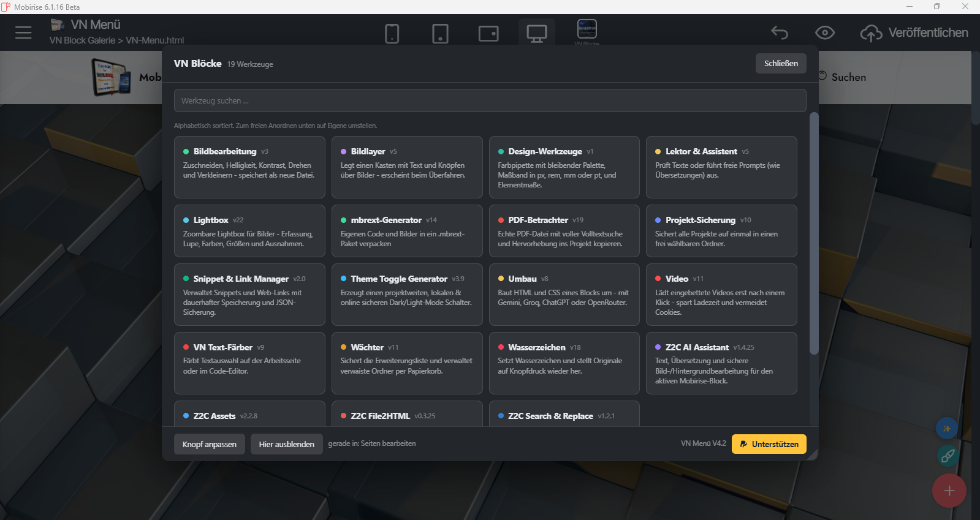The width and height of the screenshot is (980, 520).
Task: Click the 'VN Block Galerie > VN-Menu.html' breadcrumb
Action: coord(116,40)
